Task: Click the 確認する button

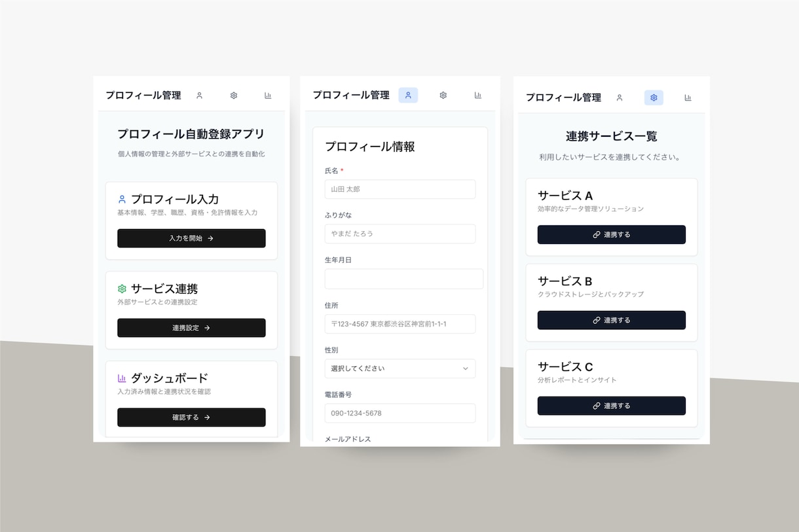Action: (191, 417)
